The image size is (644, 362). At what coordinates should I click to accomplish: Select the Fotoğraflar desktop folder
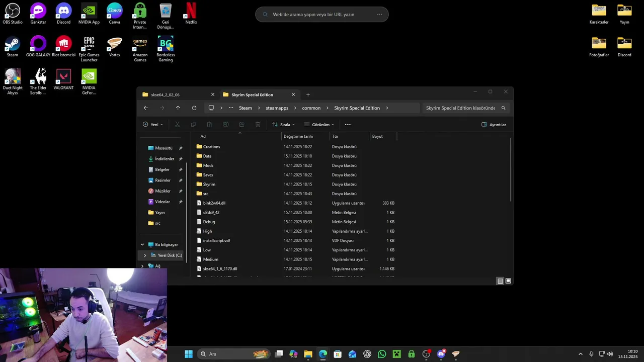click(x=599, y=46)
